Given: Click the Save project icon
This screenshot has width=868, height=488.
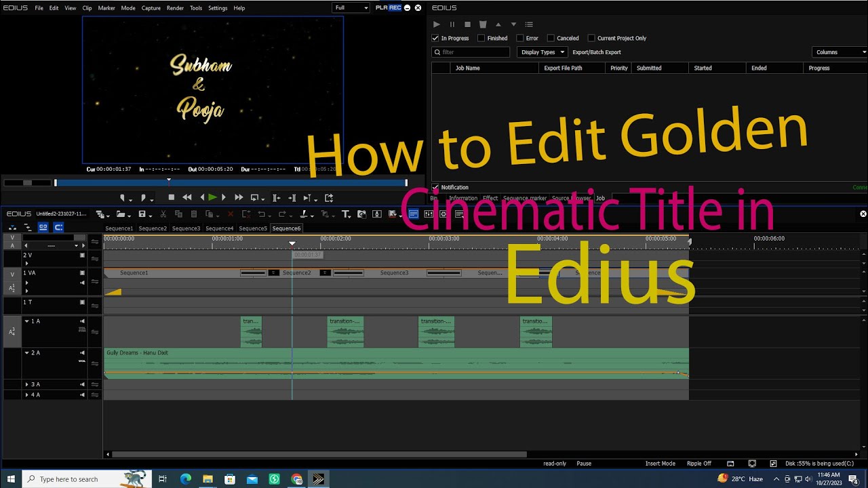Looking at the screenshot, I should tap(142, 214).
